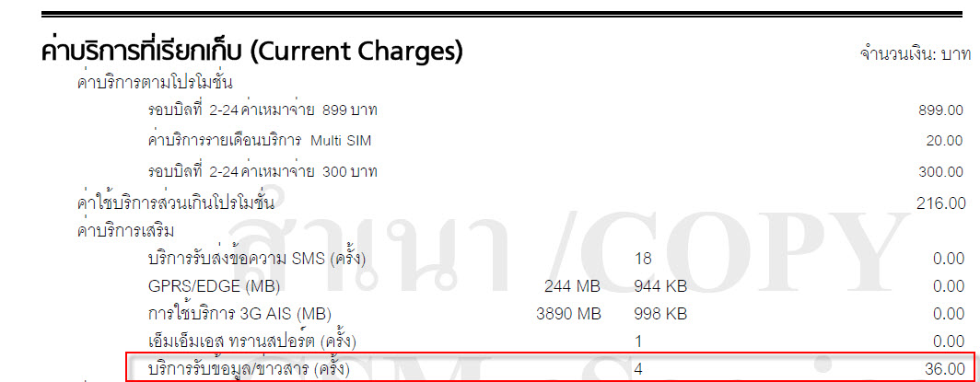Click the 300 baht package line
The height and width of the screenshot is (382, 980).
[x=262, y=171]
